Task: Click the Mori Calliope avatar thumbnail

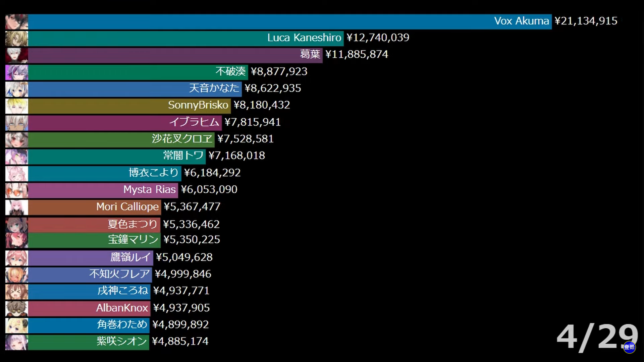Action: pyautogui.click(x=16, y=207)
